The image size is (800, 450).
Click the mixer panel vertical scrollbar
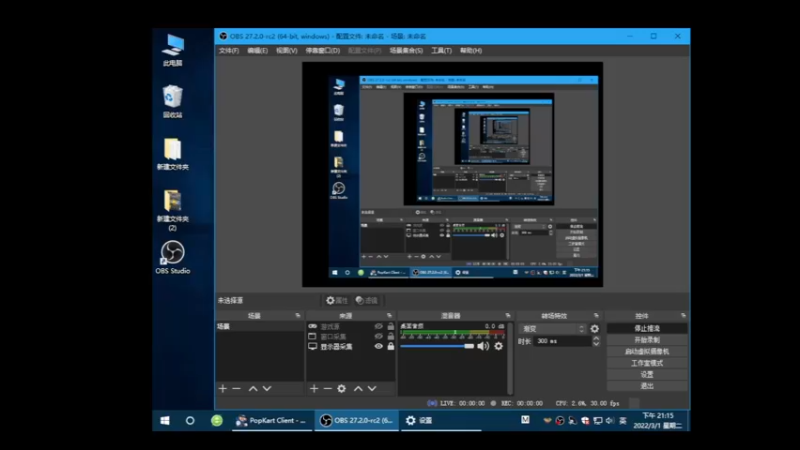pyautogui.click(x=510, y=358)
